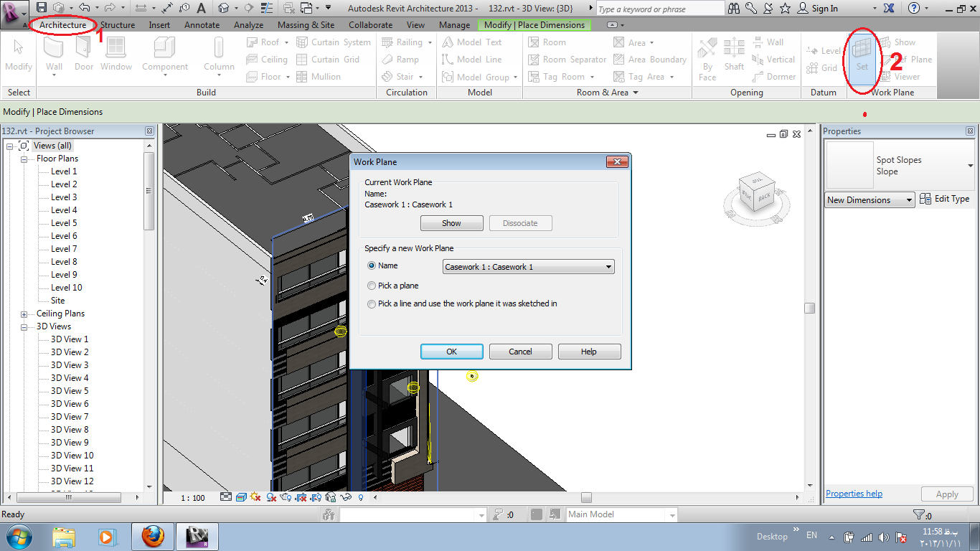
Task: Switch to the Annotate ribbon tab
Action: 202,25
